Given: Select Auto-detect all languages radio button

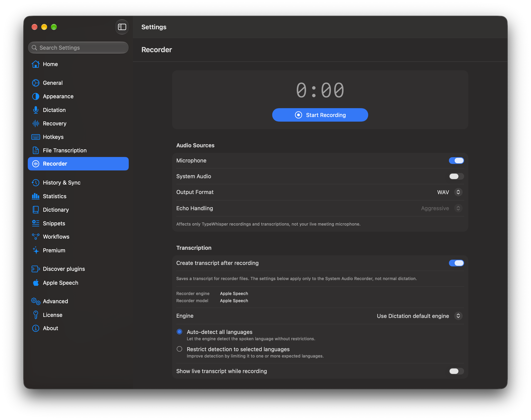Looking at the screenshot, I should coord(179,332).
